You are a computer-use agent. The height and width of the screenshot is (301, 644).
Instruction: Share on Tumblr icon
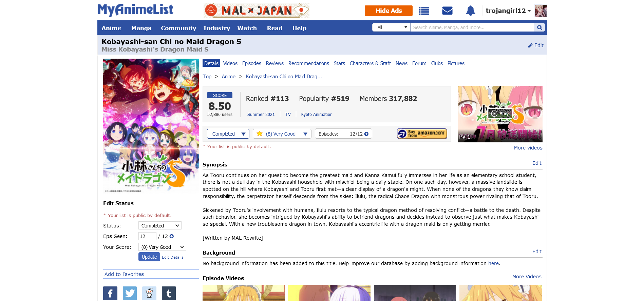(169, 293)
